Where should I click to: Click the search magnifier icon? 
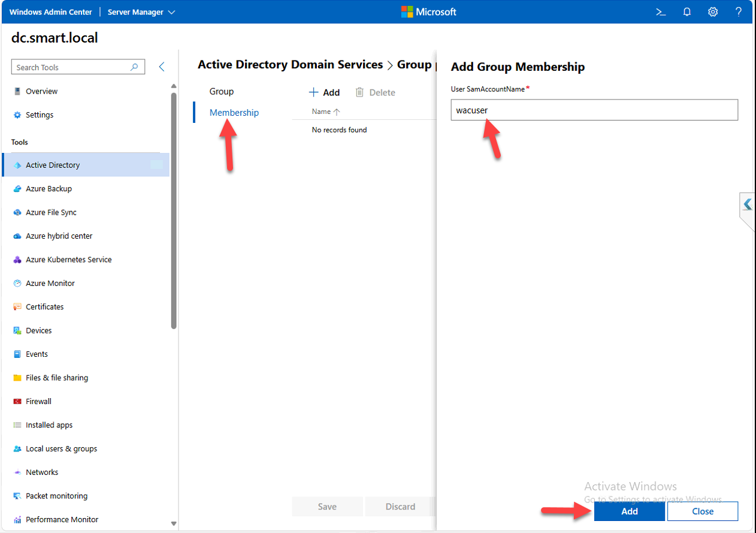click(x=134, y=67)
